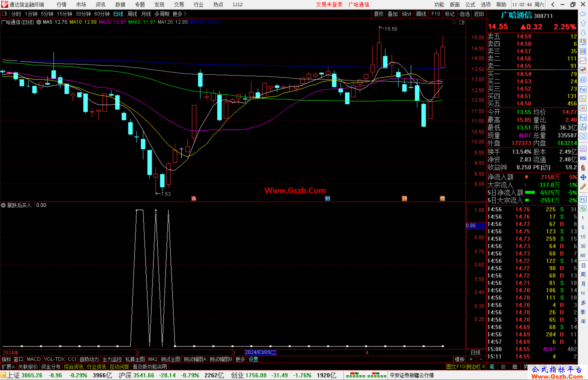Switch to 周线 weekly chart tab

point(132,14)
